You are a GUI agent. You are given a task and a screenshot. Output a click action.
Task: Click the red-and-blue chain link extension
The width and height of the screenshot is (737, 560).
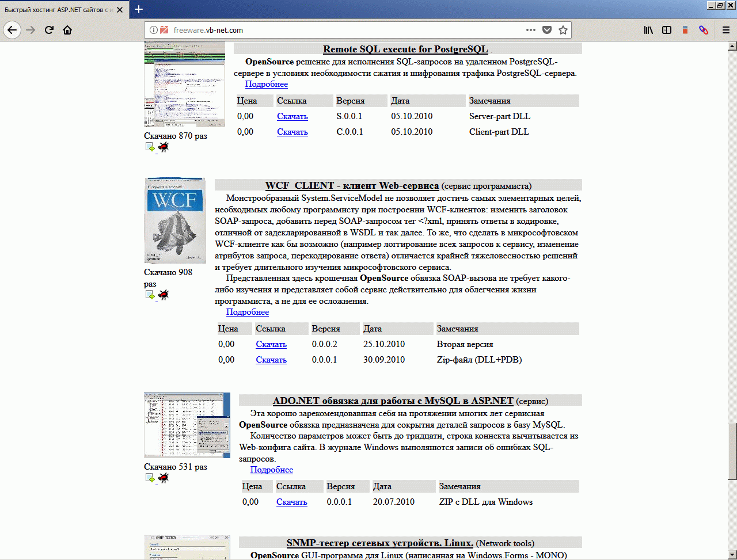704,30
